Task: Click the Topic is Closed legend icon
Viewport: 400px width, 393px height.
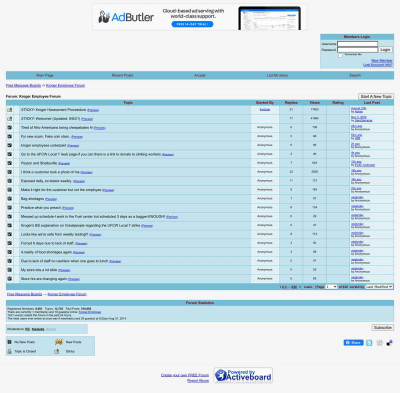Action: [x=10, y=351]
